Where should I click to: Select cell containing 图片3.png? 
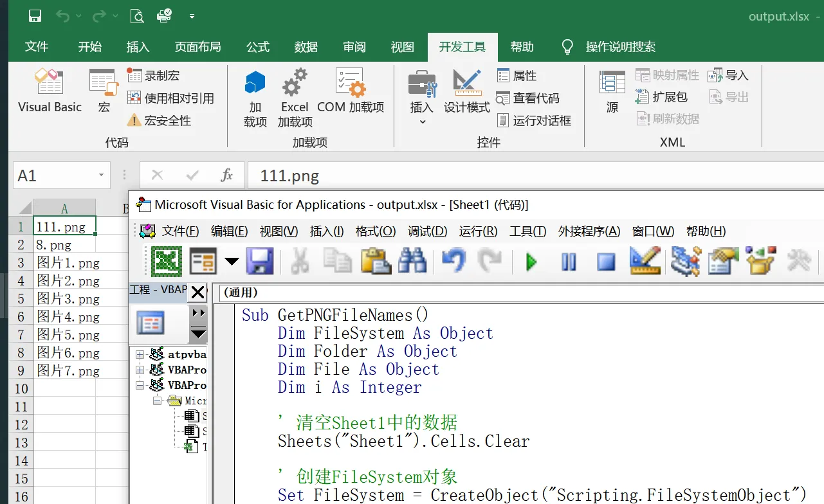coord(64,299)
